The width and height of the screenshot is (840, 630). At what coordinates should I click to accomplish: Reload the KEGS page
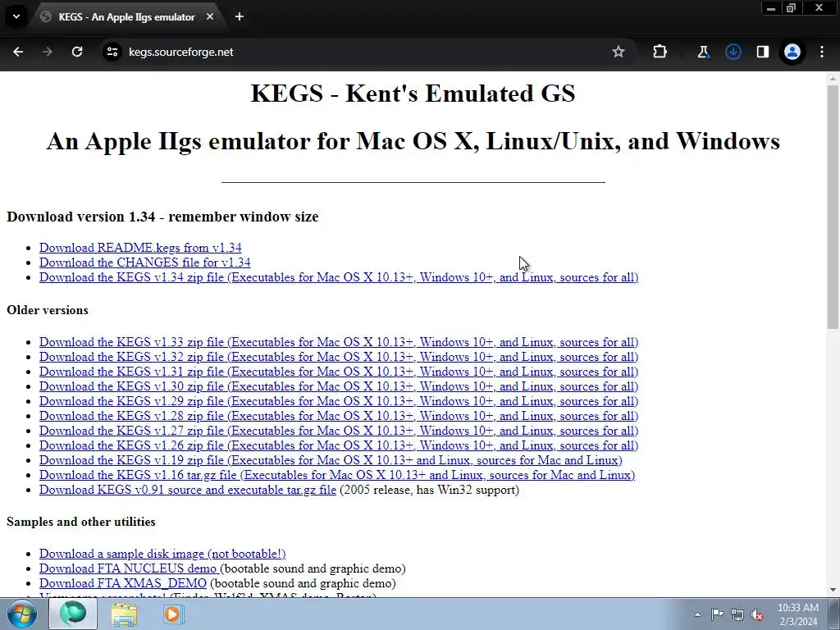pyautogui.click(x=77, y=52)
